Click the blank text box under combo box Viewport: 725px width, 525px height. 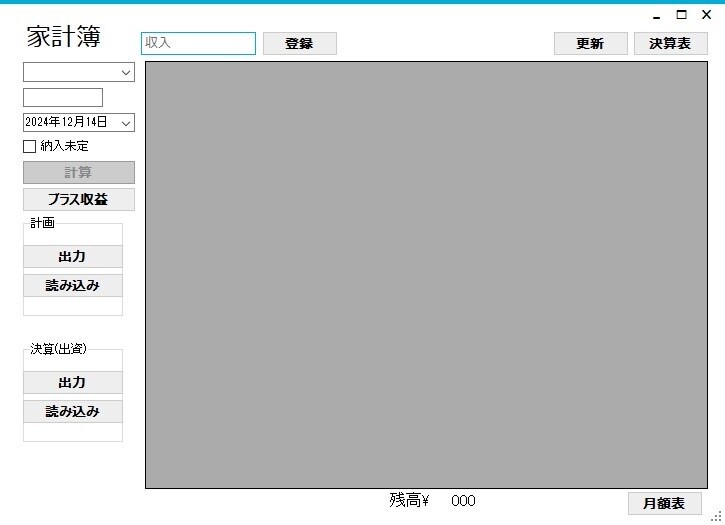pyautogui.click(x=63, y=98)
